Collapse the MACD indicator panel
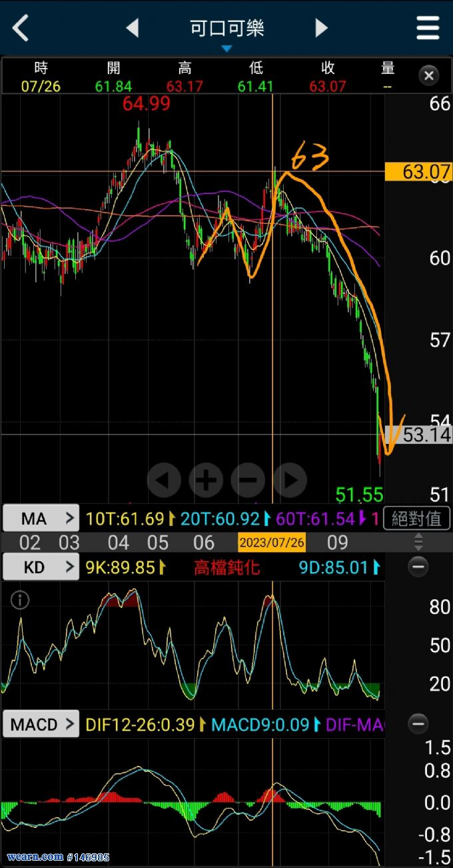This screenshot has height=868, width=453. (x=418, y=723)
